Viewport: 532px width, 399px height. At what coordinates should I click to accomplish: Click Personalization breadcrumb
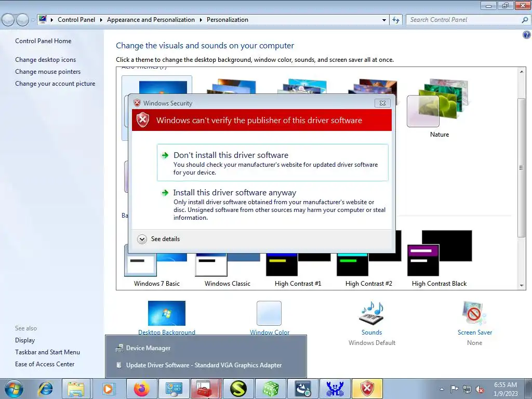[x=228, y=20]
